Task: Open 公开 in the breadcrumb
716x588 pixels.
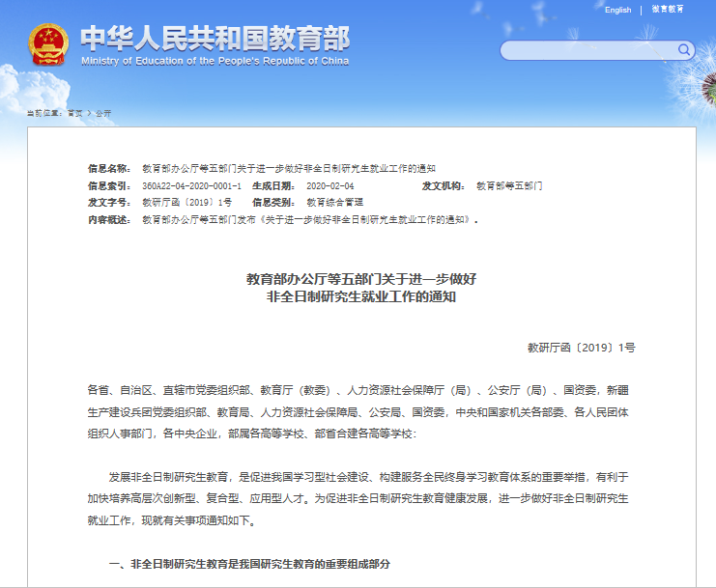Action: [103, 113]
